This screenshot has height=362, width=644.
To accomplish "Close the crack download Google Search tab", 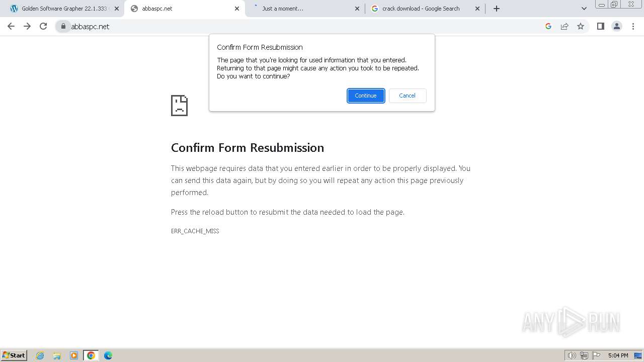I will 477,9.
